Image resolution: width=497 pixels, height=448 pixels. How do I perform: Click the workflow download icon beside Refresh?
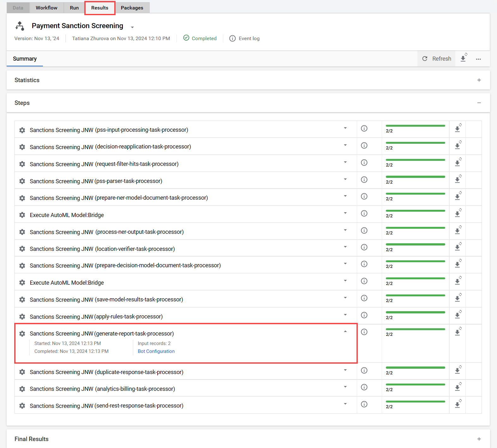[x=464, y=58]
